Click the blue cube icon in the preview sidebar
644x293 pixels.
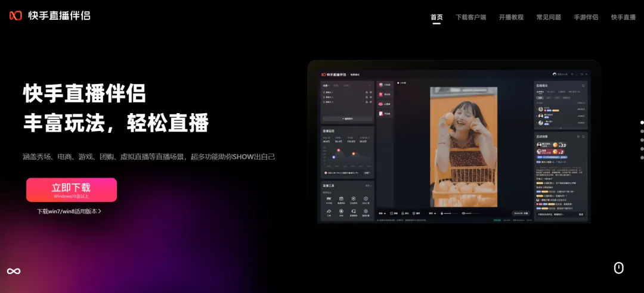[381, 85]
